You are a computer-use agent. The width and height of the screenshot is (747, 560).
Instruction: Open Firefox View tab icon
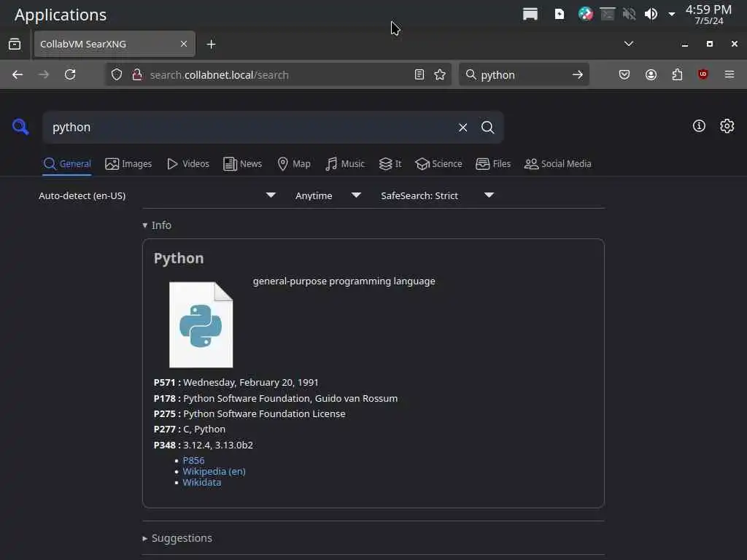point(15,44)
